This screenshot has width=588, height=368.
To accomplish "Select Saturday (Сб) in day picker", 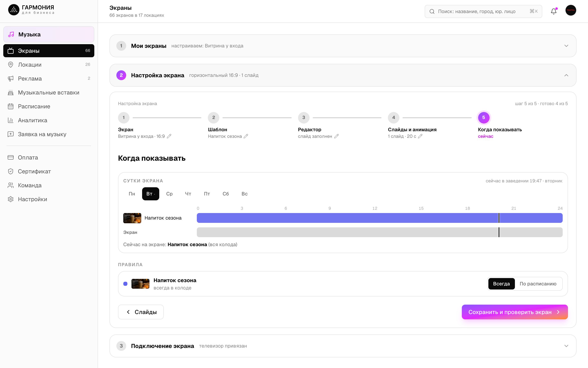I will pyautogui.click(x=225, y=194).
